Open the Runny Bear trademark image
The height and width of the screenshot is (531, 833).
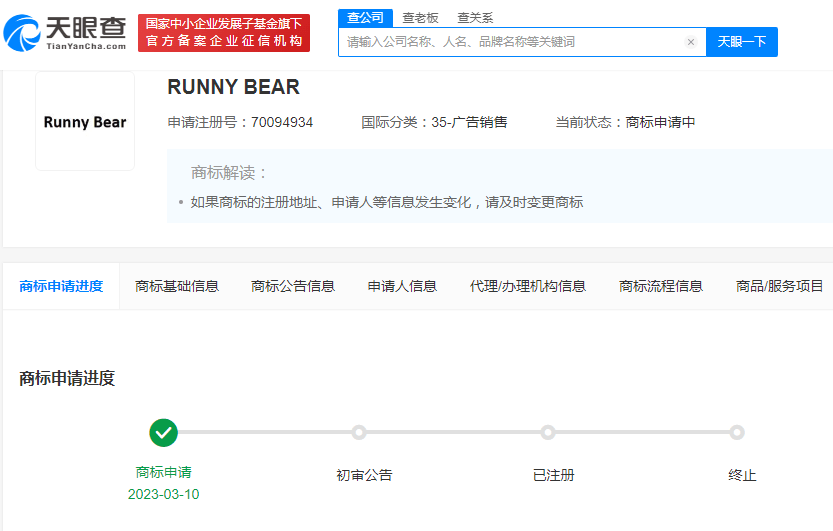tap(85, 122)
